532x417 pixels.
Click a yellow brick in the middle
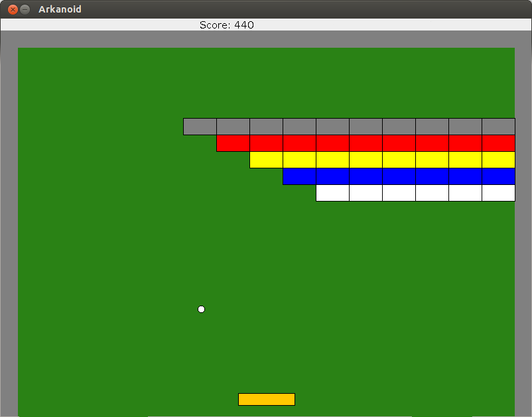pyautogui.click(x=366, y=159)
